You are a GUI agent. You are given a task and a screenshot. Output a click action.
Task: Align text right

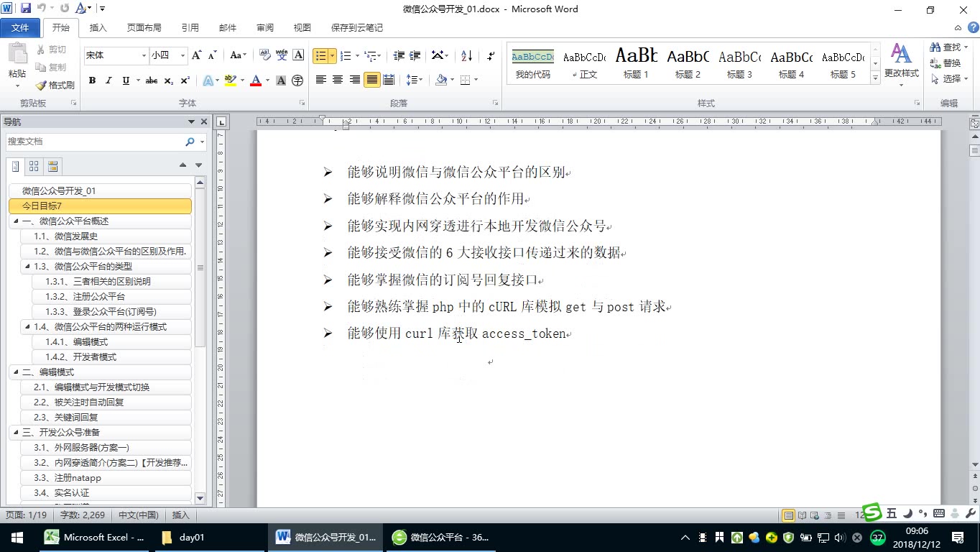click(x=355, y=80)
